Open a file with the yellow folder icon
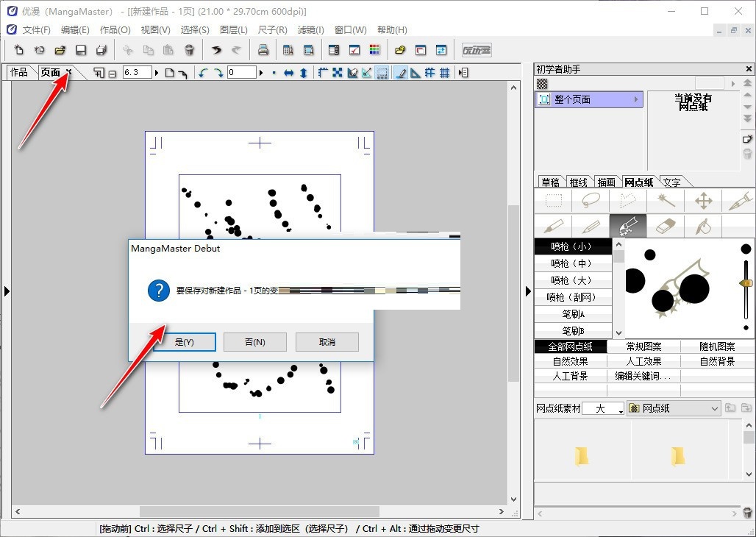756x537 pixels. point(60,50)
